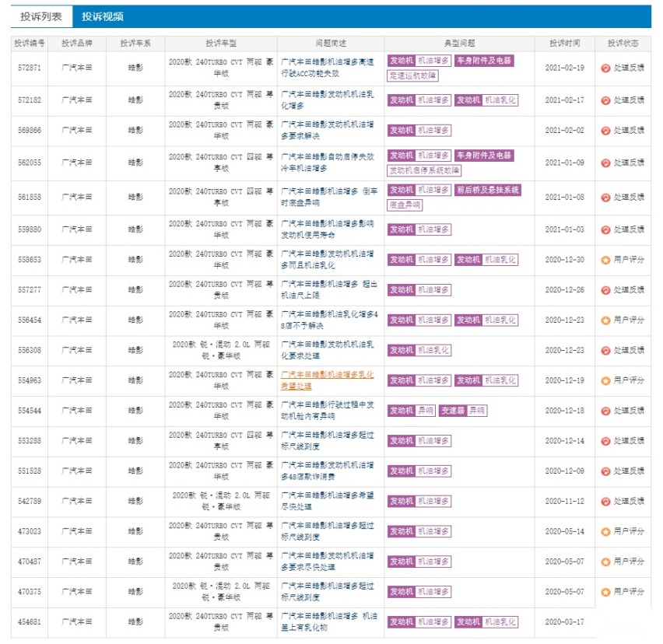Click orange rating icon for complaint 470487

click(x=605, y=562)
